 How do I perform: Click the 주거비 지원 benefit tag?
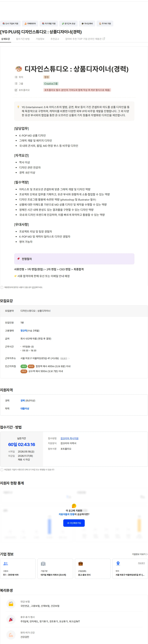105,24
